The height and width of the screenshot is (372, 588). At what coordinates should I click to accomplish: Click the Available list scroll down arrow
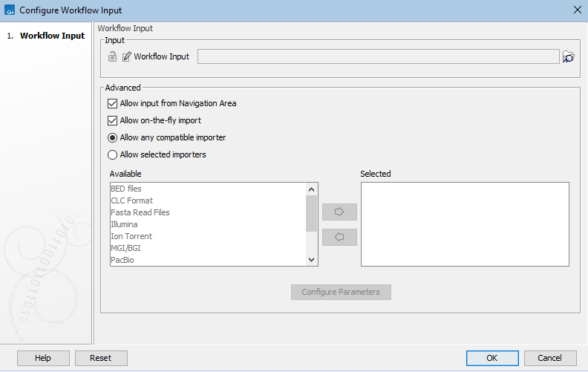pos(311,259)
